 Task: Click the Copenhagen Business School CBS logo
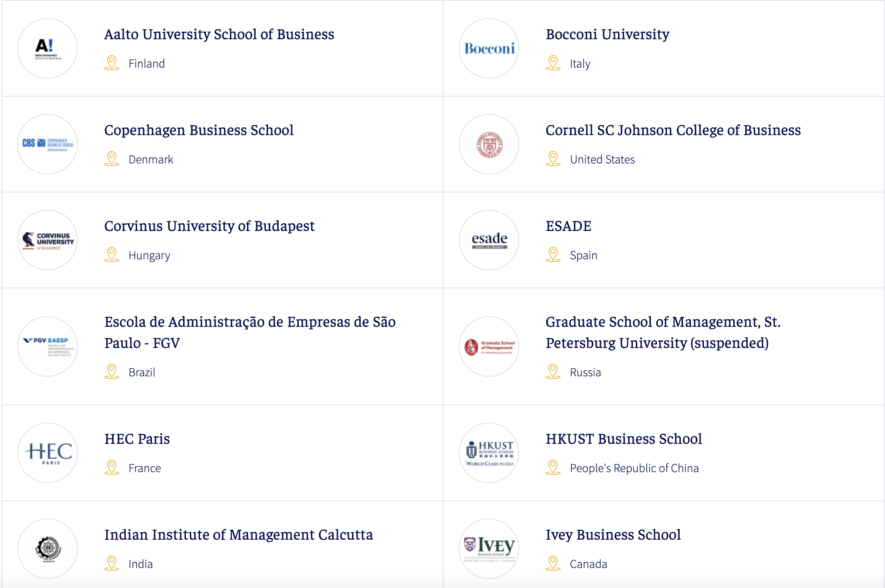47,144
